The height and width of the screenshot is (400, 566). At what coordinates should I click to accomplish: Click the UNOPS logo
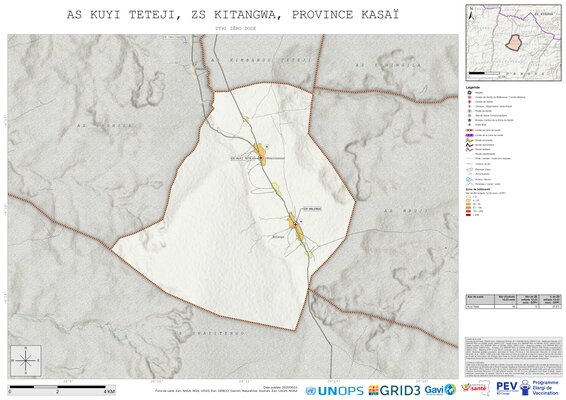click(334, 391)
